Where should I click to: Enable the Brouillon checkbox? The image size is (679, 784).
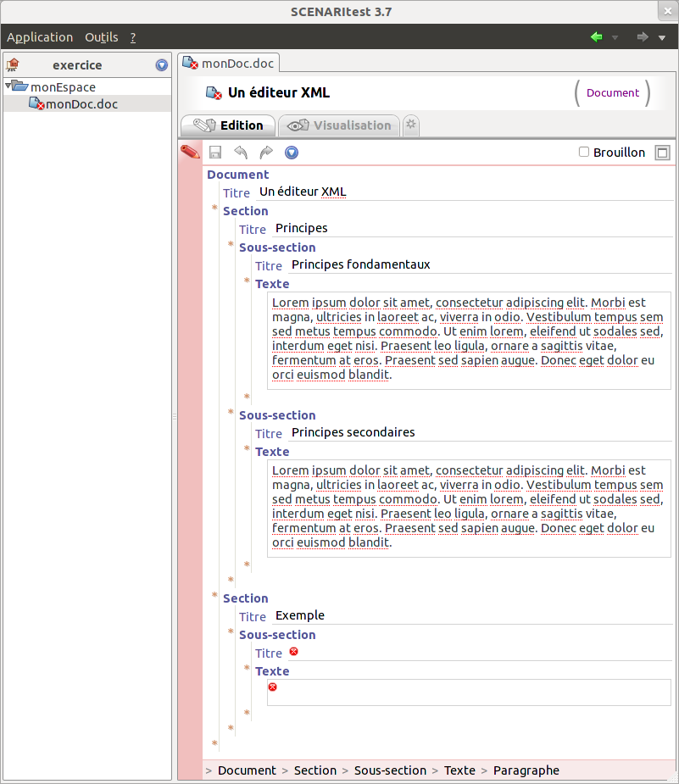click(583, 152)
